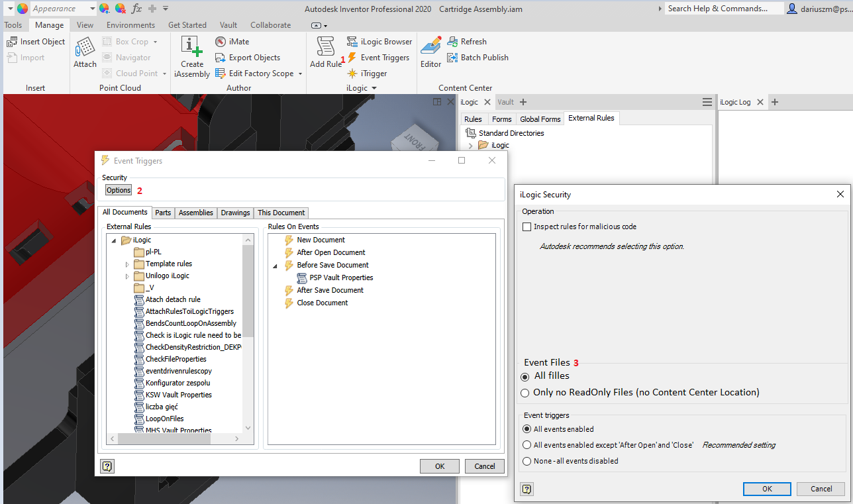Image resolution: width=853 pixels, height=504 pixels.
Task: Launch Batch Publish
Action: click(x=477, y=58)
